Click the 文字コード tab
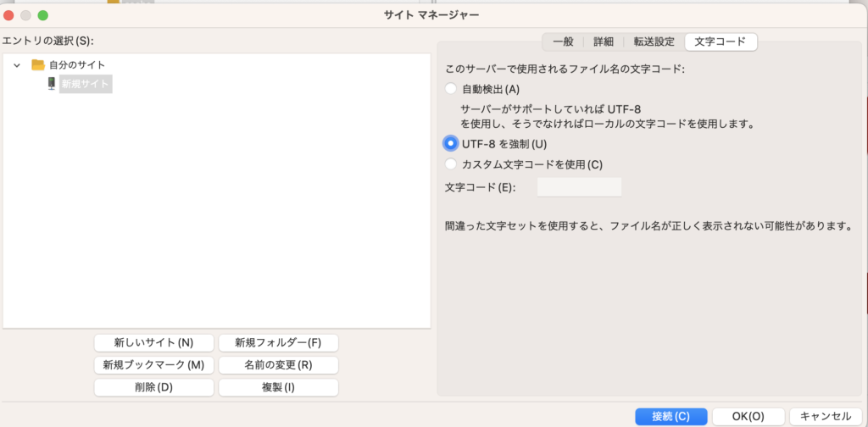Screen dimensions: 868x427 pos(721,42)
